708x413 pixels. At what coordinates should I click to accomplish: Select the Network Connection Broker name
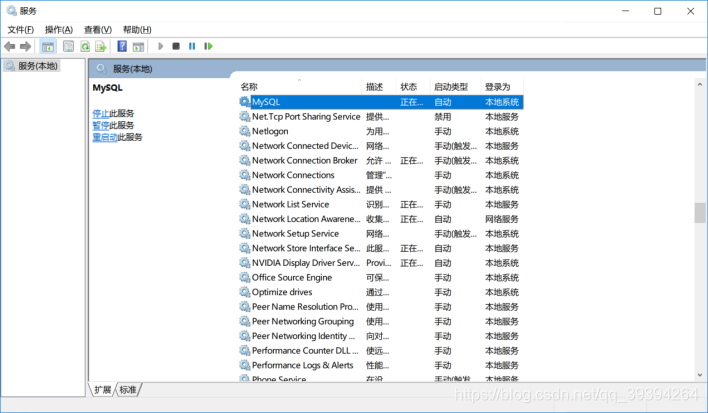(305, 161)
